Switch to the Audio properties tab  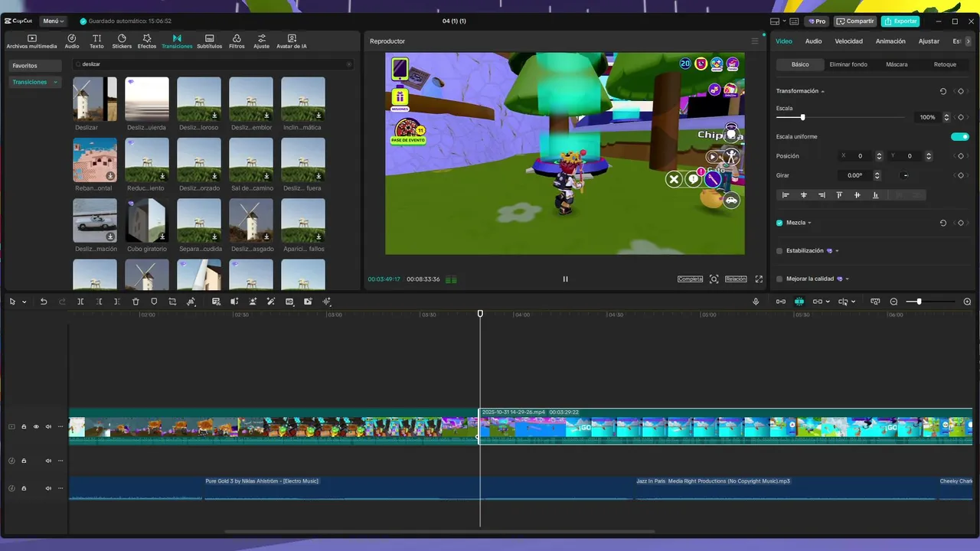[x=813, y=41]
